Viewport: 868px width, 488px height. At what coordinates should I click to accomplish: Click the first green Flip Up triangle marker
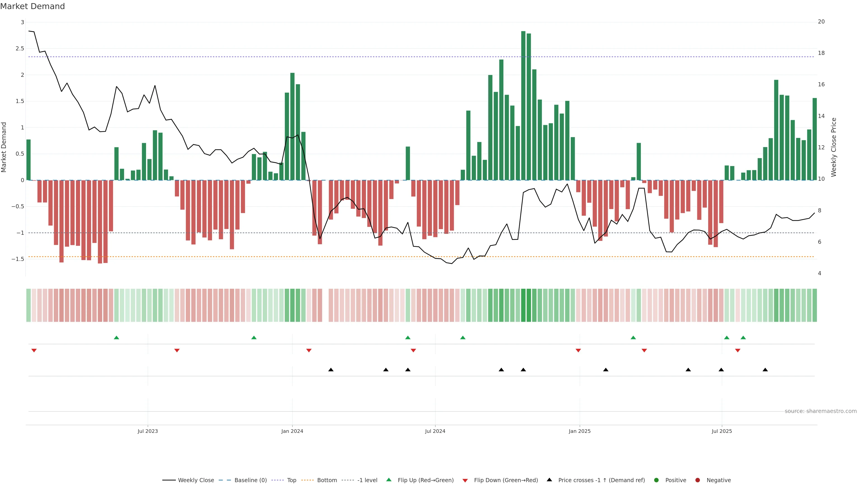[117, 338]
